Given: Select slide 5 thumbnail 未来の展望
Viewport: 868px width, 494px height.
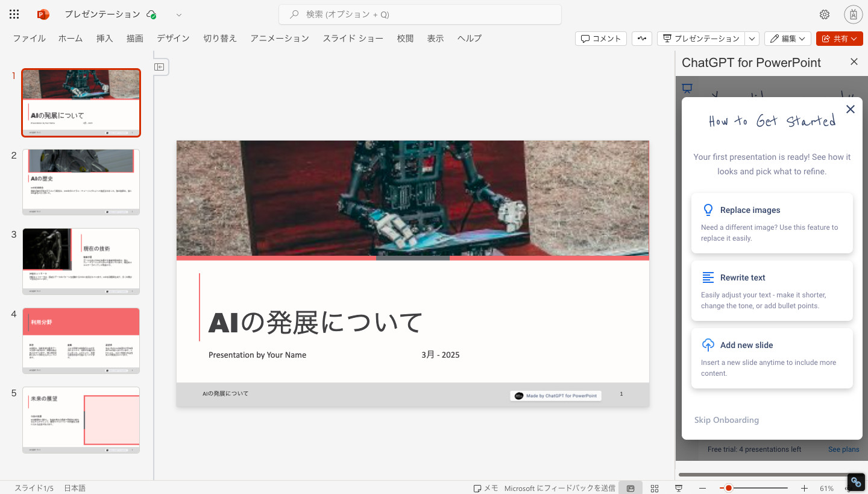Looking at the screenshot, I should pos(81,420).
